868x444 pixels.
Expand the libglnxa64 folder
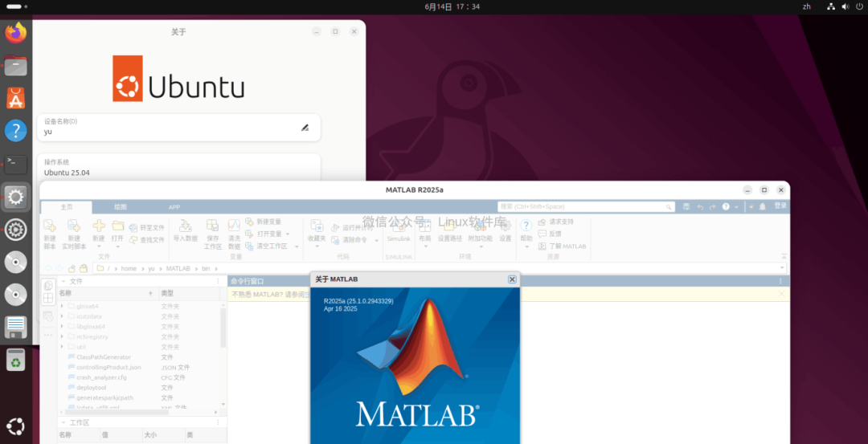click(x=61, y=326)
